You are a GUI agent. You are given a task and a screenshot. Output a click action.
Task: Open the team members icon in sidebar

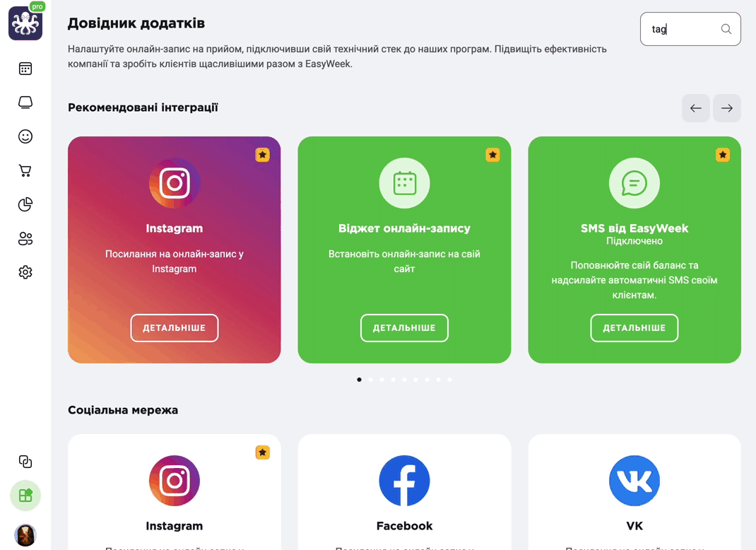25,238
